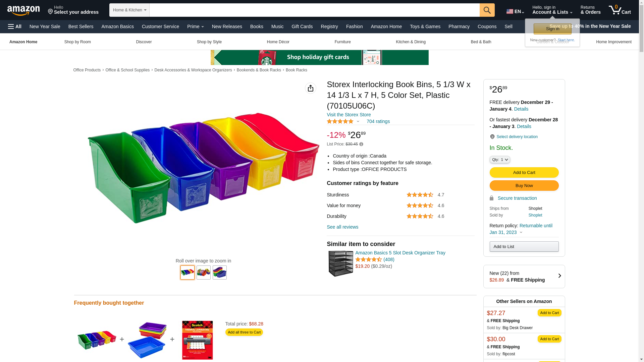Open Home & Kitchen search category dropdown
644x362 pixels.
[x=129, y=10]
